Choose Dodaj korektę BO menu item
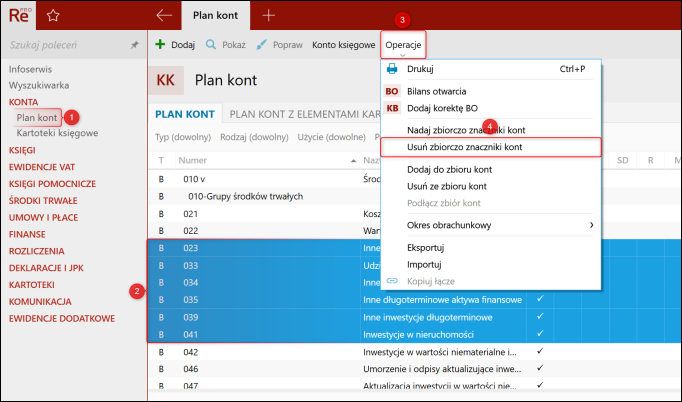 coord(491,108)
